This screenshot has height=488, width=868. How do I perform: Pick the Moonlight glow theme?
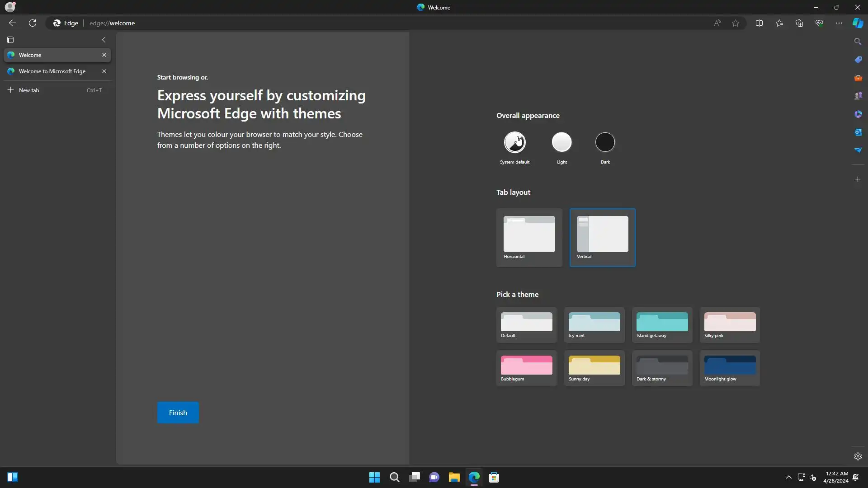(x=730, y=368)
